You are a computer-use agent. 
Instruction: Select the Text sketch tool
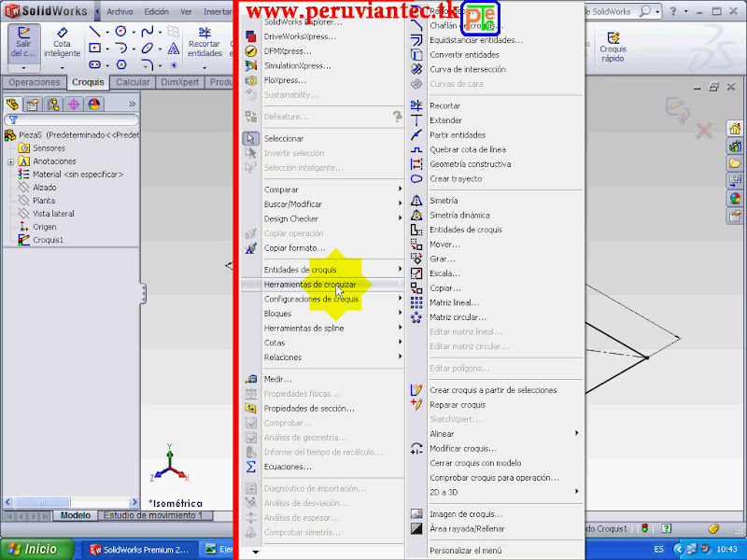coord(174,49)
